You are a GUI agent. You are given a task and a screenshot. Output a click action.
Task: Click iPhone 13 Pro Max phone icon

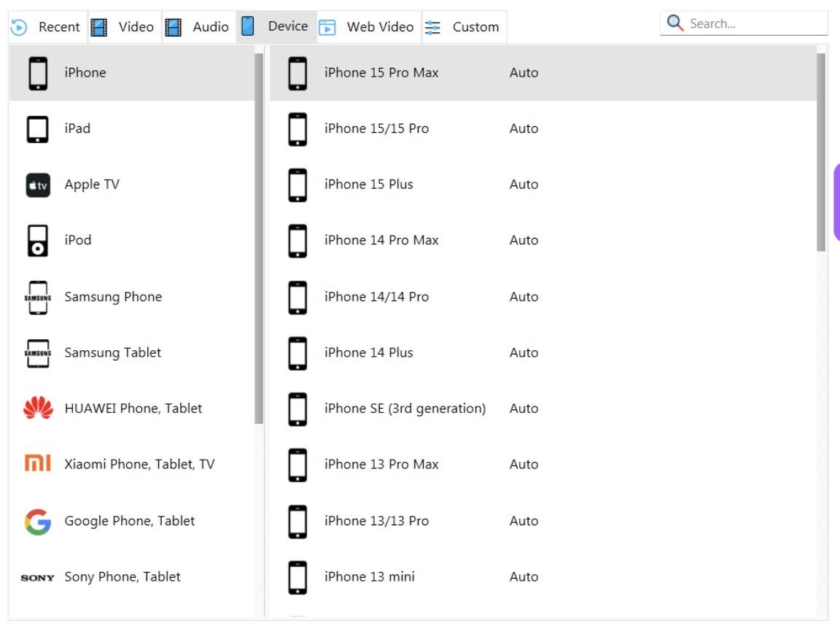click(x=297, y=465)
